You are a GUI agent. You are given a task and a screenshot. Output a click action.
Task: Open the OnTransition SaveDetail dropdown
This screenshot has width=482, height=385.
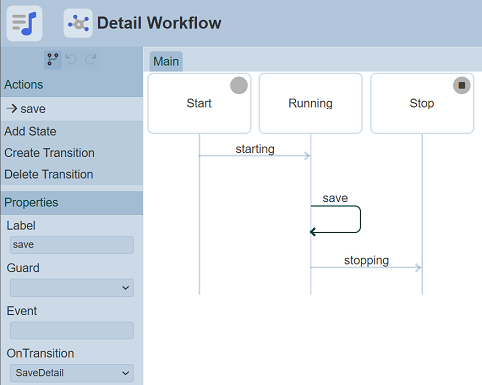pyautogui.click(x=72, y=373)
